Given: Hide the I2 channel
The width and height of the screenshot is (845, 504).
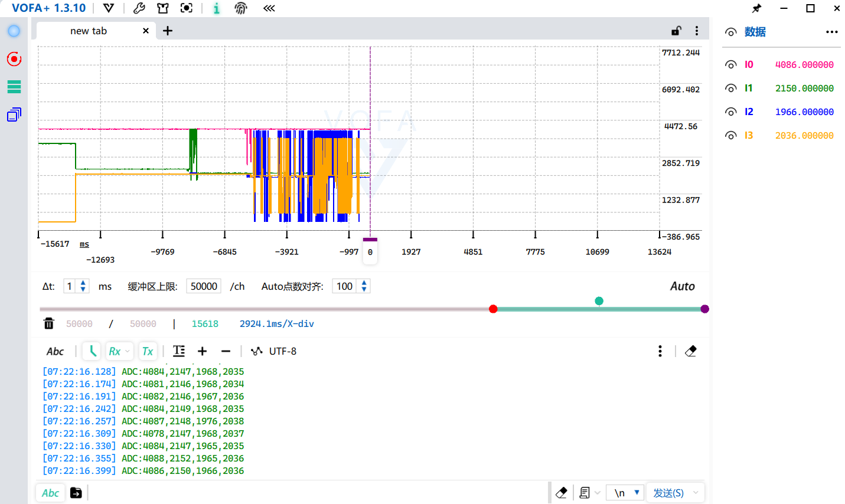Looking at the screenshot, I should (x=731, y=112).
